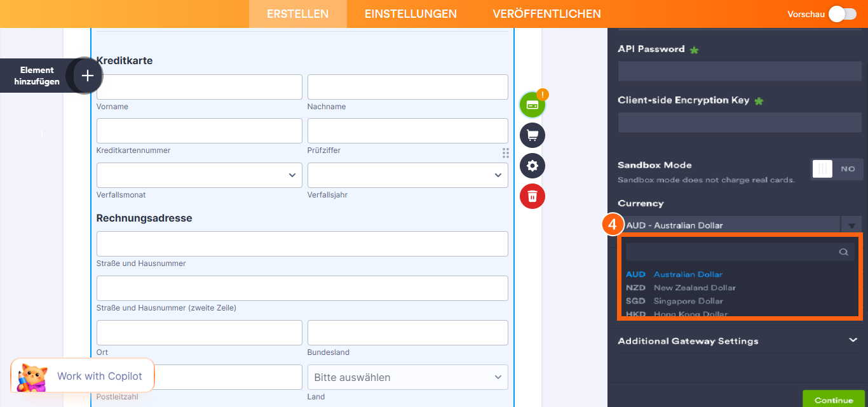The image size is (868, 407).
Task: Click the magnifier in the currency search box
Action: (x=843, y=251)
